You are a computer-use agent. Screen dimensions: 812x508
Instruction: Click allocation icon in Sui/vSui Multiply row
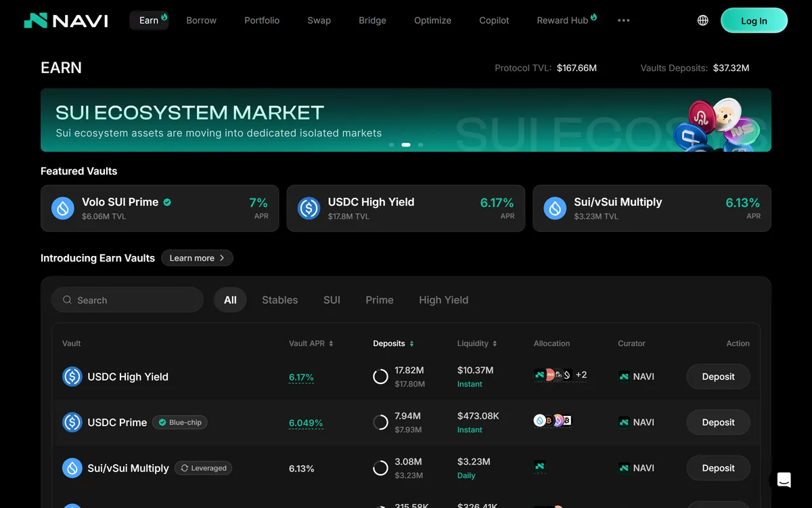(539, 466)
